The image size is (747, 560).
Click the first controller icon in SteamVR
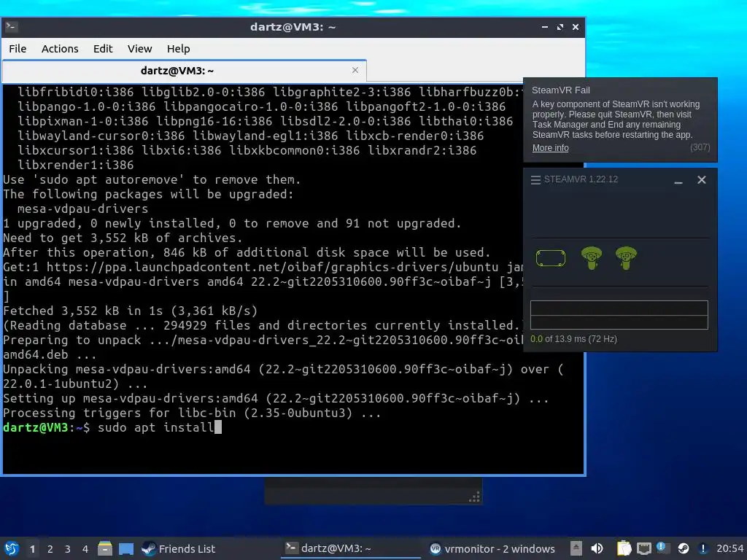pos(591,258)
